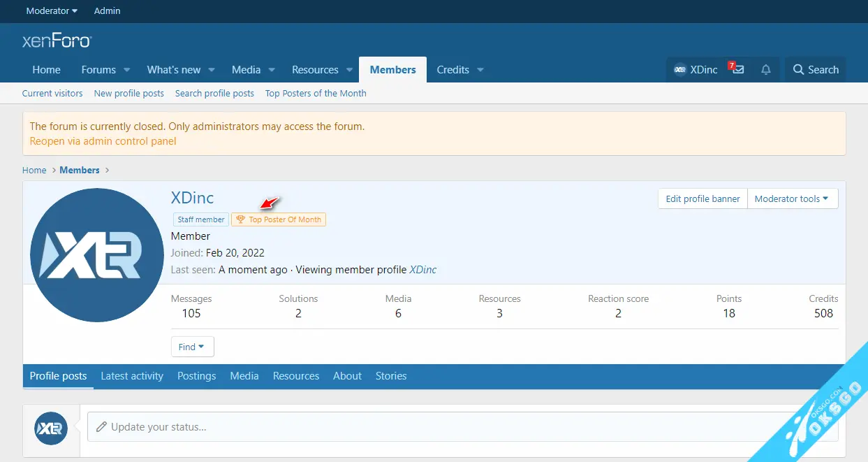Open the alerts bell icon

[x=766, y=70]
